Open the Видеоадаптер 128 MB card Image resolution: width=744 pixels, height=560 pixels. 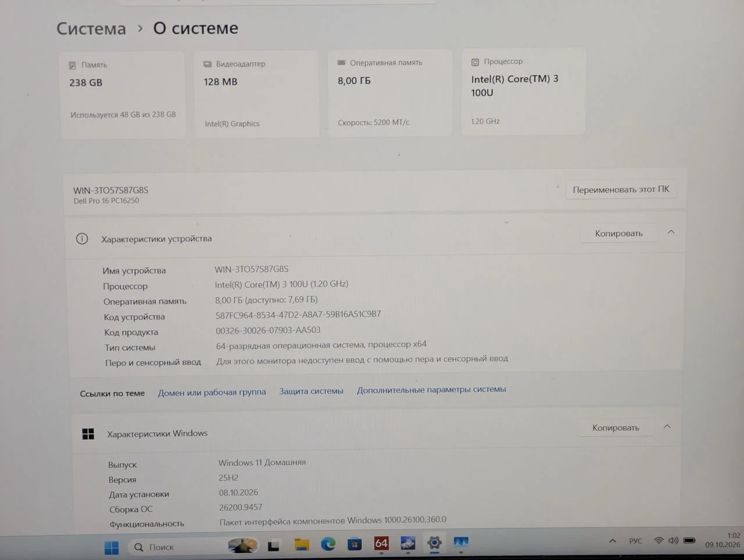(256, 94)
